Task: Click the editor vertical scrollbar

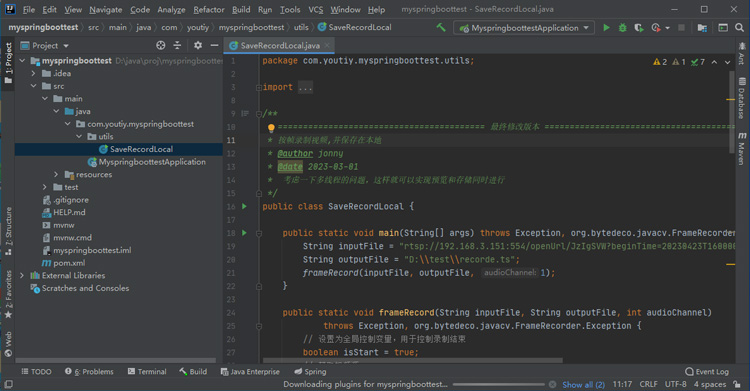Action: pyautogui.click(x=731, y=112)
